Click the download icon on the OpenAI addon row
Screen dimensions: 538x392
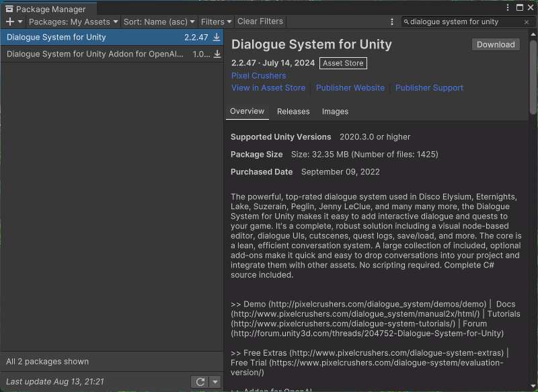pos(217,54)
